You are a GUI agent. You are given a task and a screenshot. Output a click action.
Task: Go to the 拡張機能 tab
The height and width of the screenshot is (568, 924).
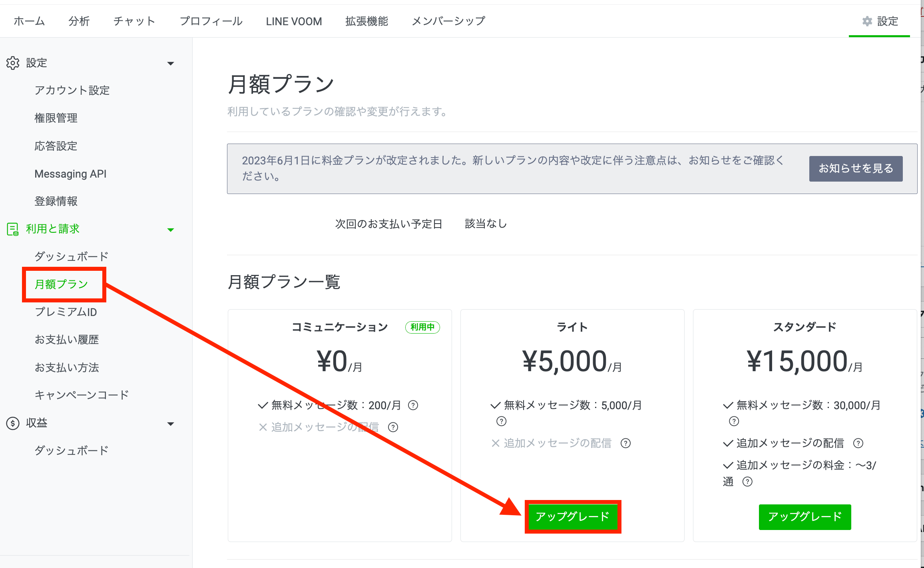366,21
